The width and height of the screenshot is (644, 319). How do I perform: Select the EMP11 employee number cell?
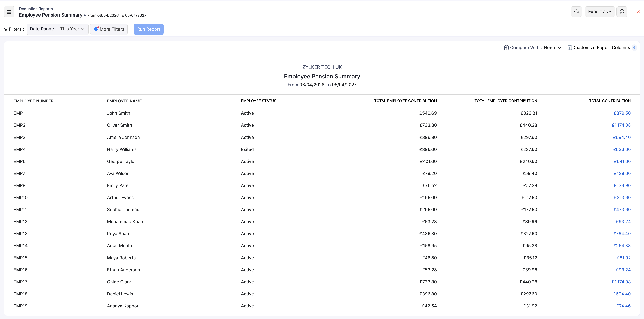coord(20,210)
